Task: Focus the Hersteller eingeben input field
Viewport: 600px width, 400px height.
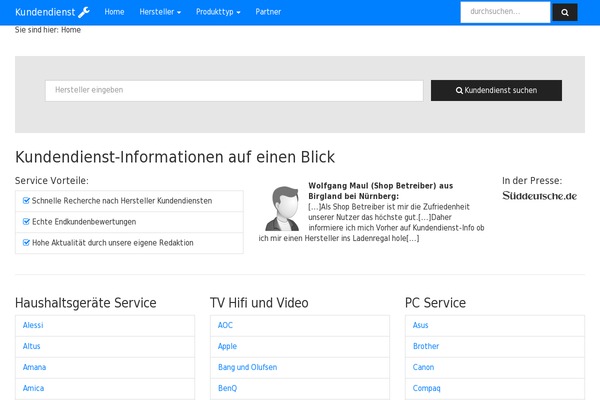Action: pos(234,91)
